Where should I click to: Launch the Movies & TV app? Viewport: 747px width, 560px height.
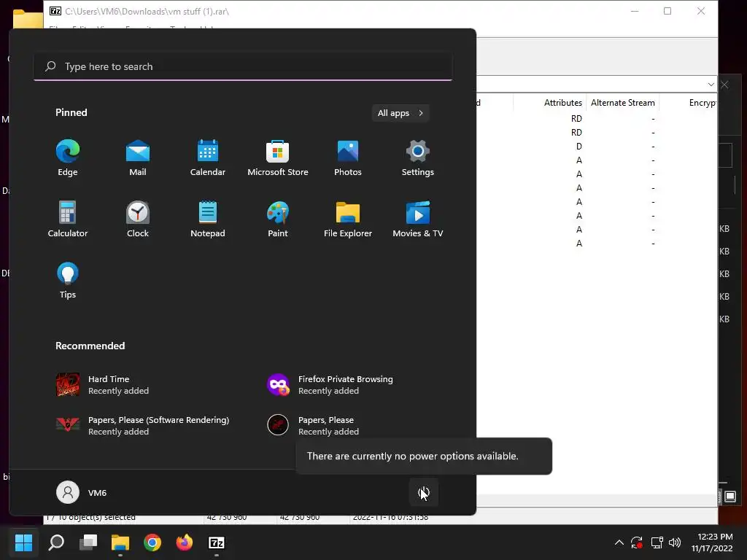418,219
